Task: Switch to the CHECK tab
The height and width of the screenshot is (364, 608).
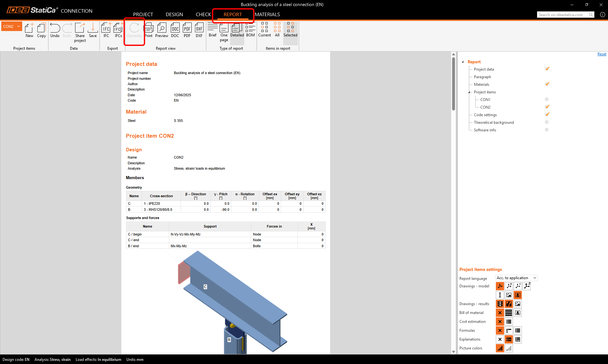Action: pyautogui.click(x=203, y=15)
